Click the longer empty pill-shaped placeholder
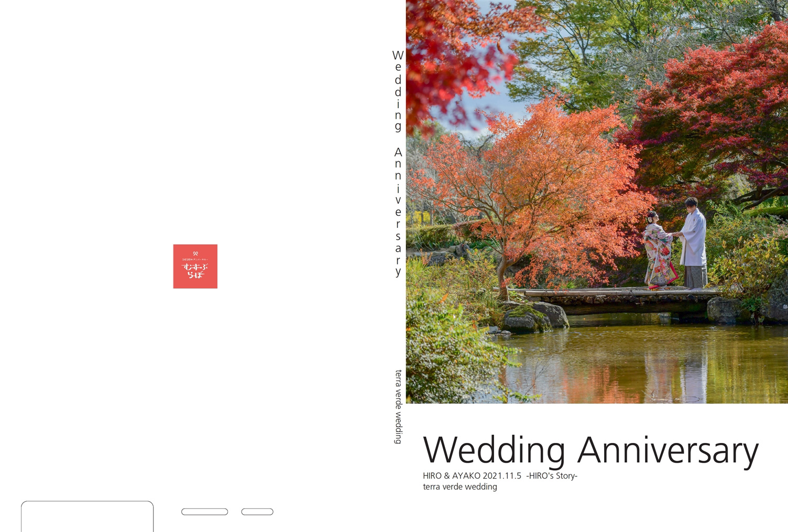This screenshot has width=788, height=532. pyautogui.click(x=204, y=512)
